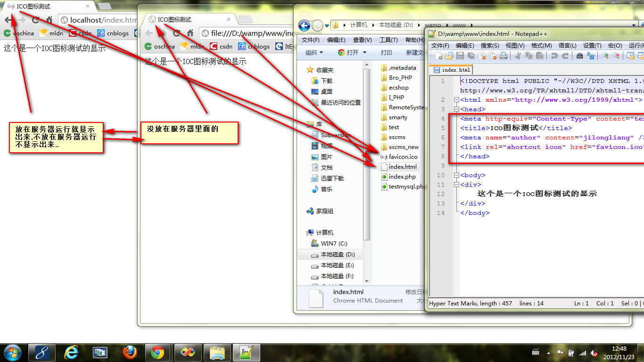
Task: Open 设置(T) menu in Notepad++
Action: [x=592, y=45]
